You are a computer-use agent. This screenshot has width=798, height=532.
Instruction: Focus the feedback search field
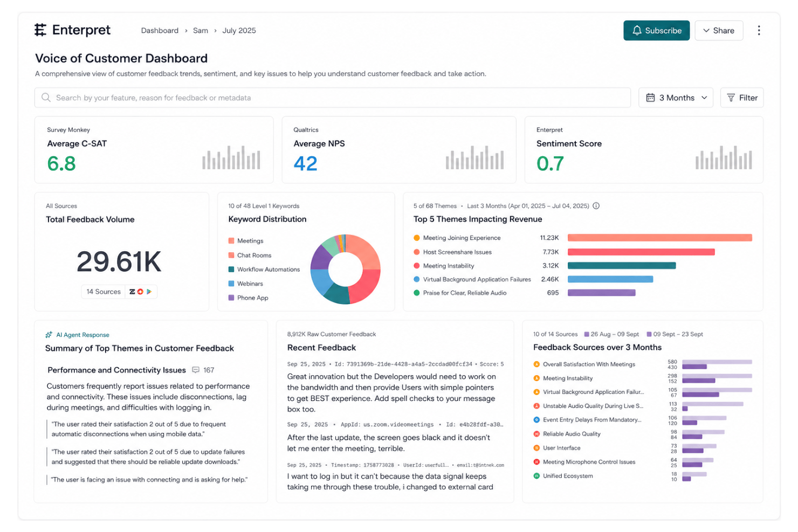(x=333, y=98)
